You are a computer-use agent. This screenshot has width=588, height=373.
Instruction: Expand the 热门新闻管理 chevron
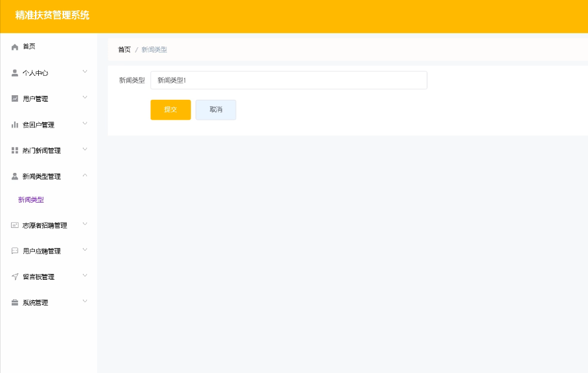pos(85,149)
